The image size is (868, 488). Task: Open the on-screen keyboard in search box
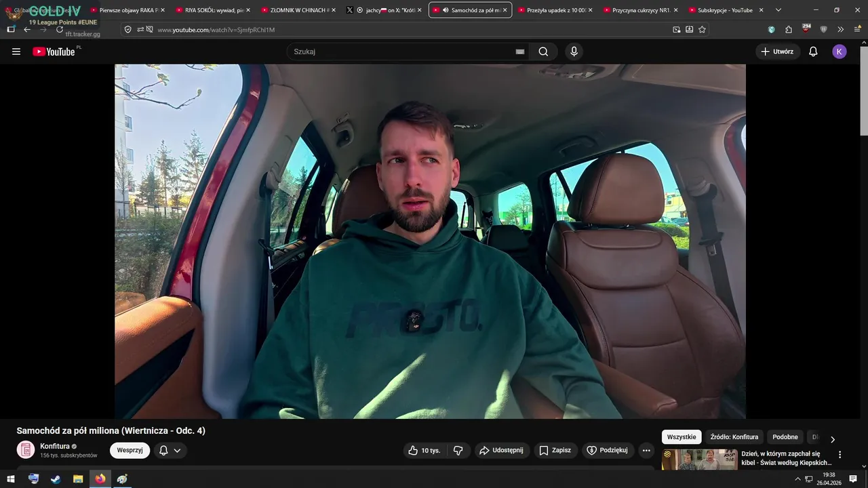(x=520, y=52)
